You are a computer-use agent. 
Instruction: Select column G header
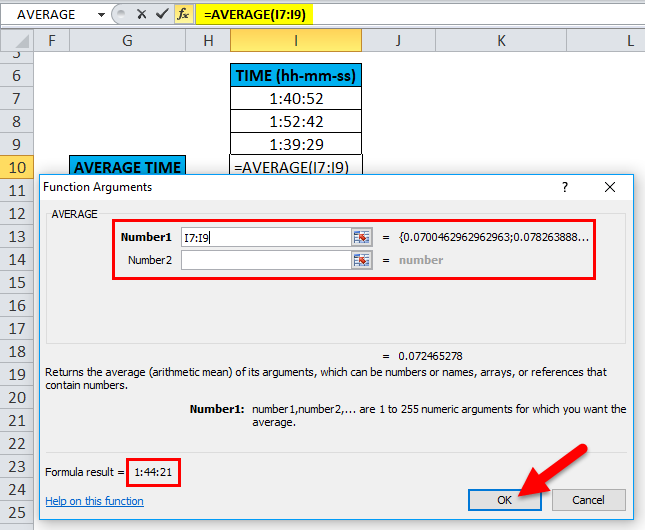(127, 40)
